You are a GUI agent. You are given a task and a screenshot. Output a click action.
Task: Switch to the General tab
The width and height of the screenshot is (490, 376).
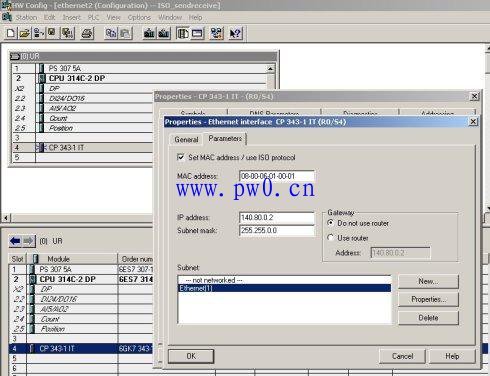[186, 139]
